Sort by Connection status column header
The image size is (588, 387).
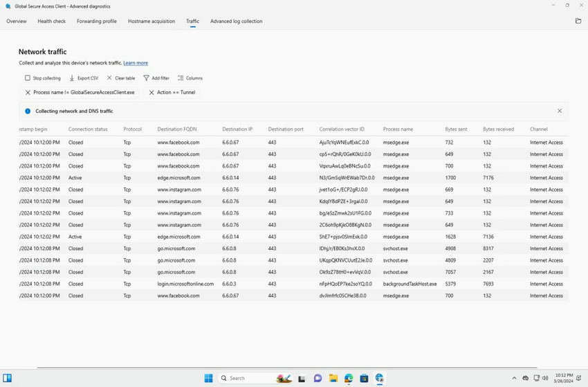[88, 129]
